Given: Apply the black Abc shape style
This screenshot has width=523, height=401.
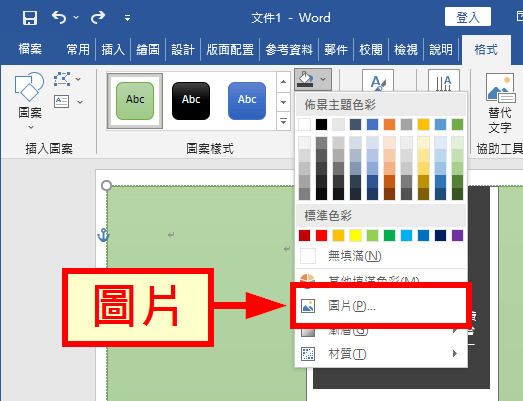Looking at the screenshot, I should [191, 101].
